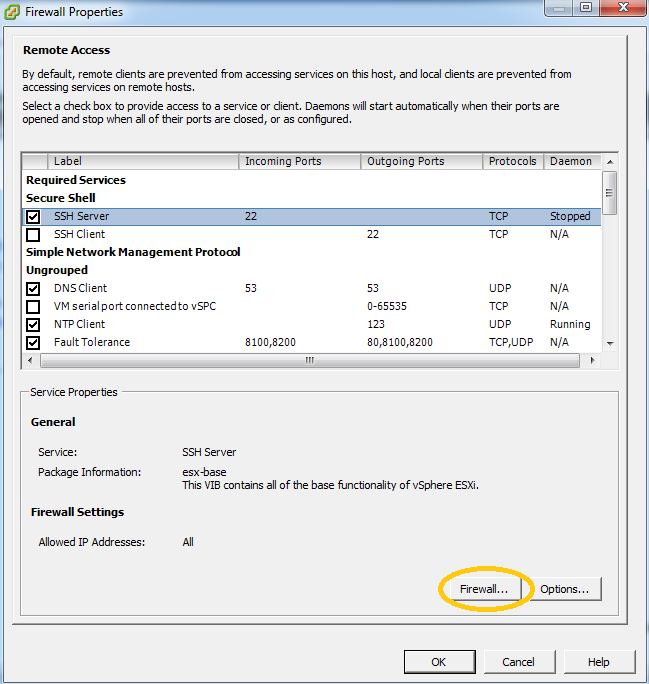Click the Protocols column header
This screenshot has height=684, width=649.
coord(513,161)
